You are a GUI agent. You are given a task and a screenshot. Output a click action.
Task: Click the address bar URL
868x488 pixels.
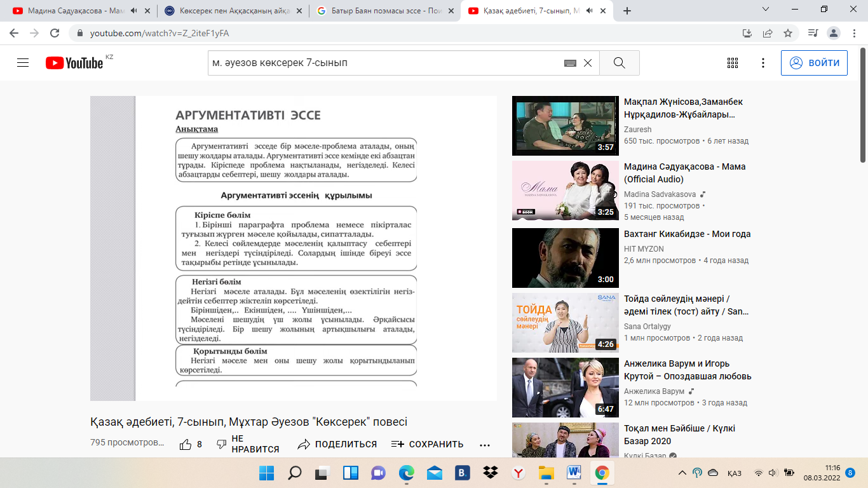coord(159,33)
